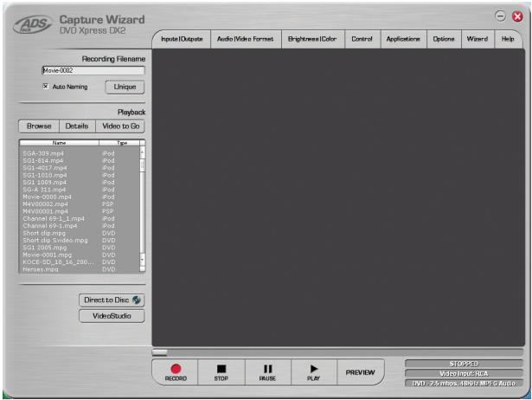
Task: Click the Browse button
Action: (x=39, y=126)
